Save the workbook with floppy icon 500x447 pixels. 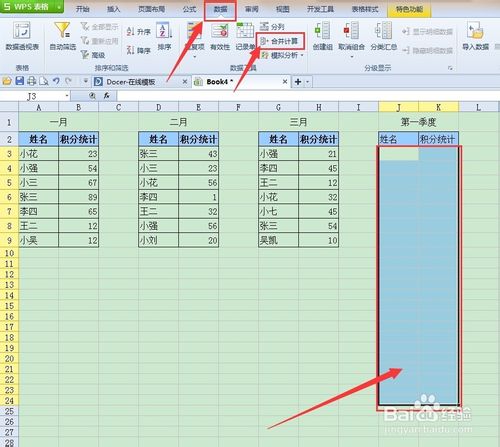pos(20,81)
